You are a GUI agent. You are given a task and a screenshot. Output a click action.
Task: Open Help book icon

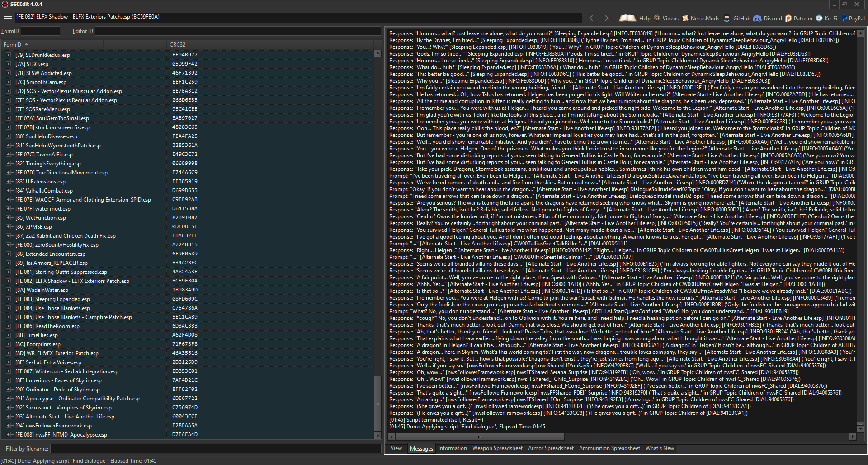tap(627, 18)
